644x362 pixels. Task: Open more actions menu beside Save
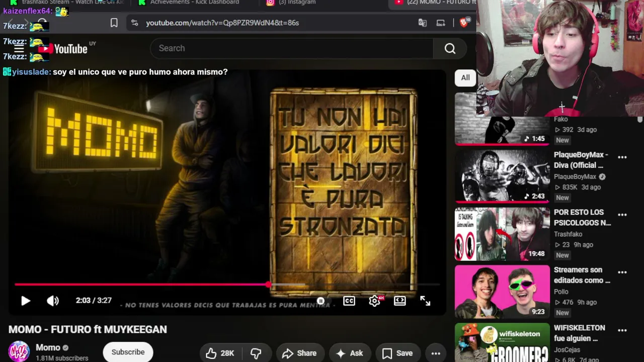(436, 353)
